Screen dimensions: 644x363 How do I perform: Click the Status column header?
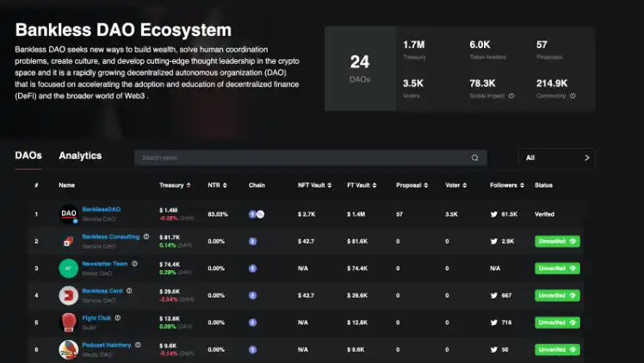pos(543,186)
